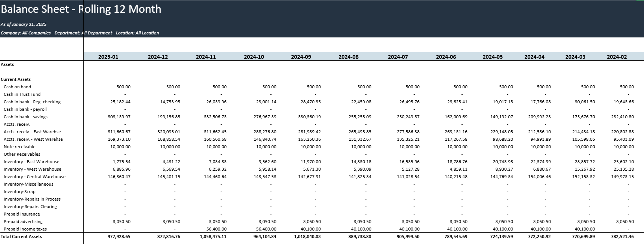
Task: Click the Note receivable row label
Action: pyautogui.click(x=19, y=147)
